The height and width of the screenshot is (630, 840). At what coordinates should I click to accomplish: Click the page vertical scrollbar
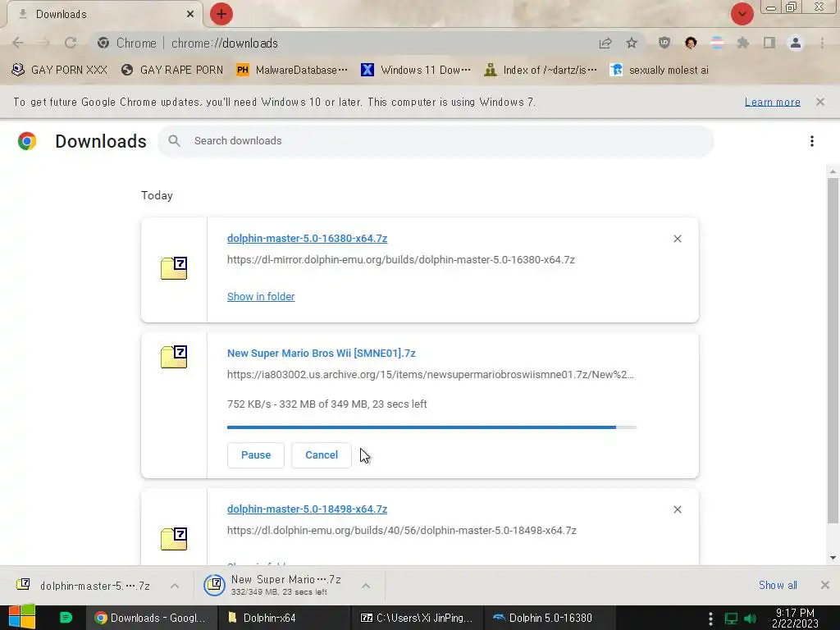coord(833,350)
